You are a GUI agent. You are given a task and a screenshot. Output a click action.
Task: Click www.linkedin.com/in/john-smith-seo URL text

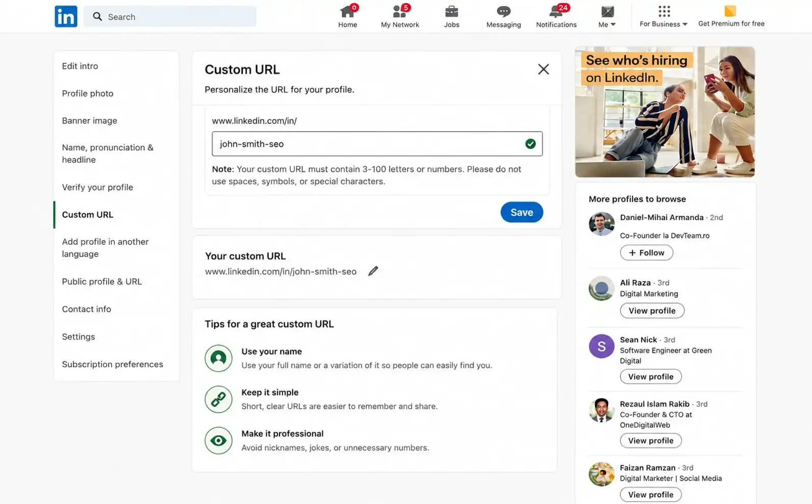coord(281,271)
